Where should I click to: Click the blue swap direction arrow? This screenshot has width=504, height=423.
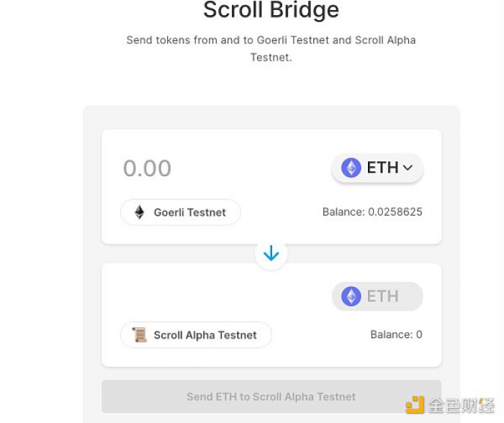click(271, 253)
